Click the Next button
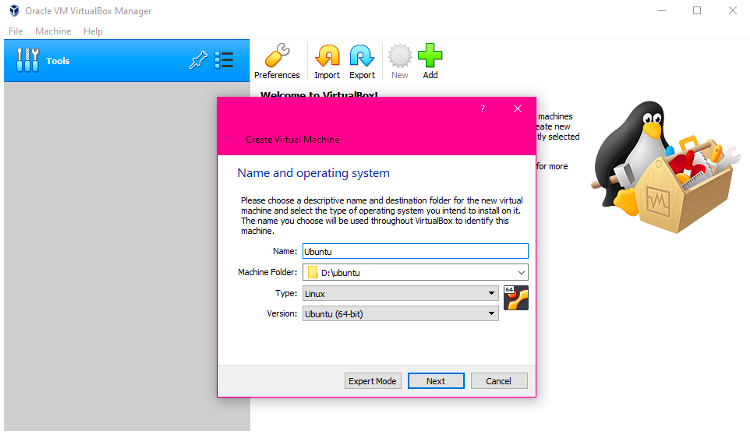Screen dimensions: 750x443 436,381
